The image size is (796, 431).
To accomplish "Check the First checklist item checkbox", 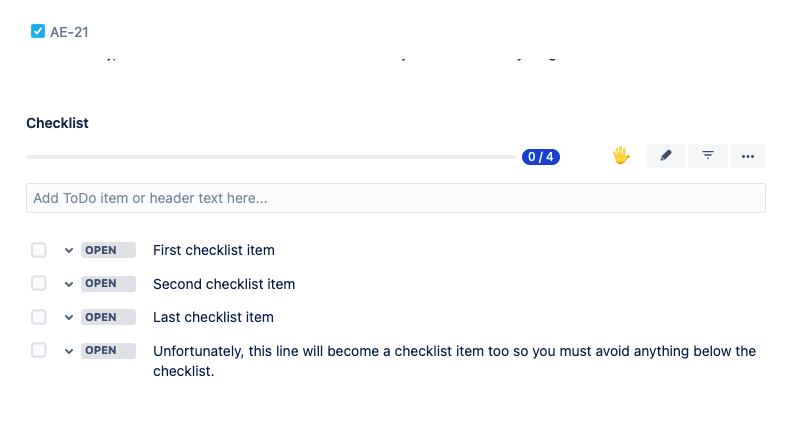I will [39, 250].
